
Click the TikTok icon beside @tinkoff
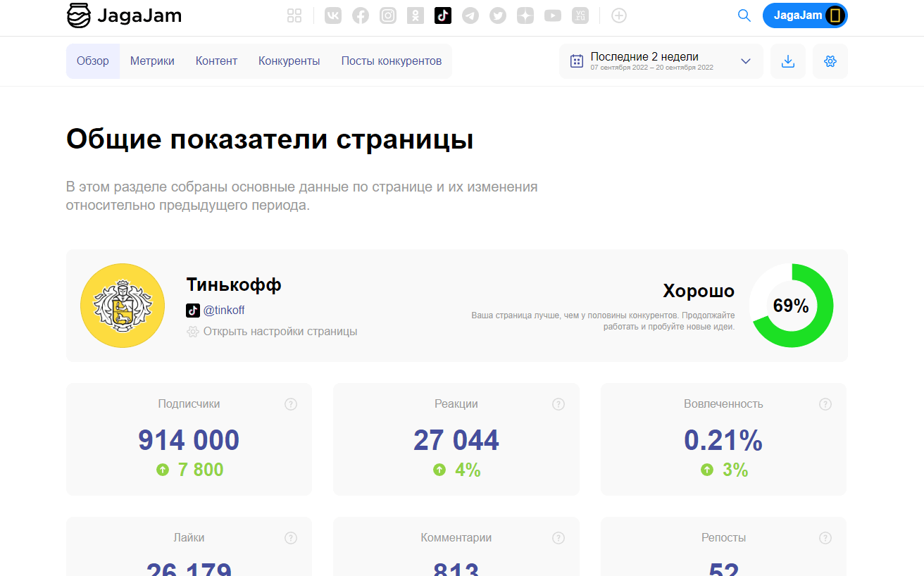tap(193, 310)
